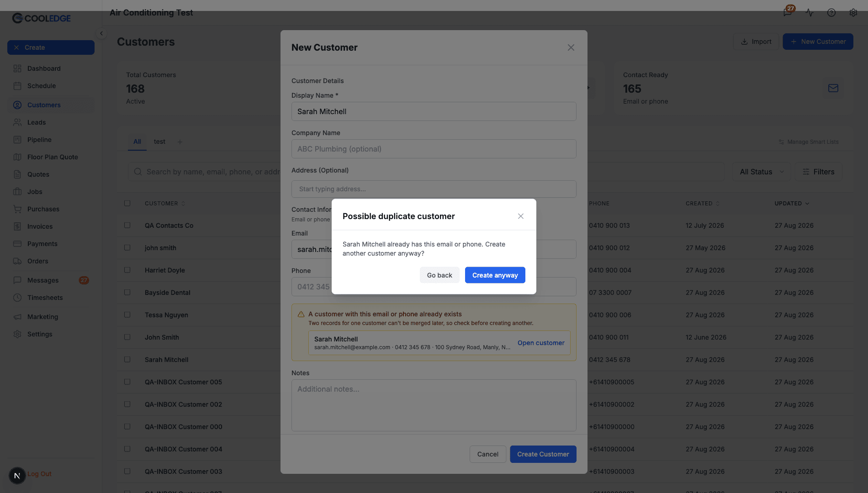Screen dimensions: 868x493
Task: Click Create Customer button in modal
Action: point(543,454)
